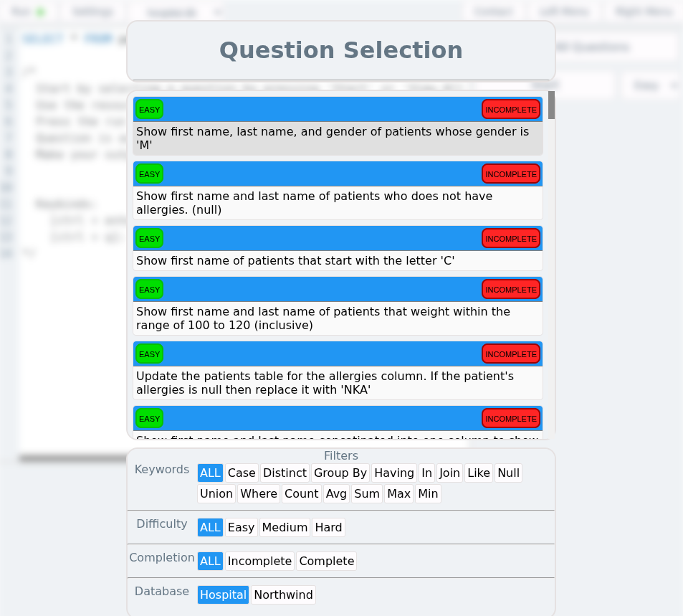Open question about patients whose gender is 'M'
The height and width of the screenshot is (616, 683).
pyautogui.click(x=338, y=126)
